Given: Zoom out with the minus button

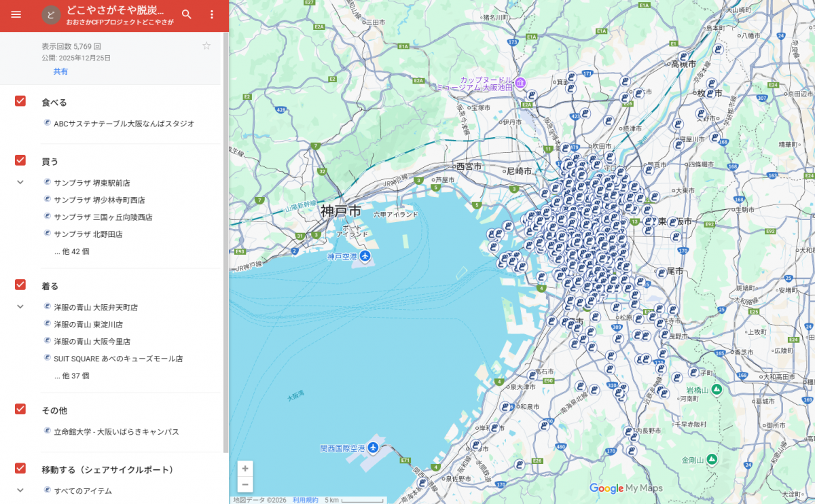Looking at the screenshot, I should pos(245,485).
